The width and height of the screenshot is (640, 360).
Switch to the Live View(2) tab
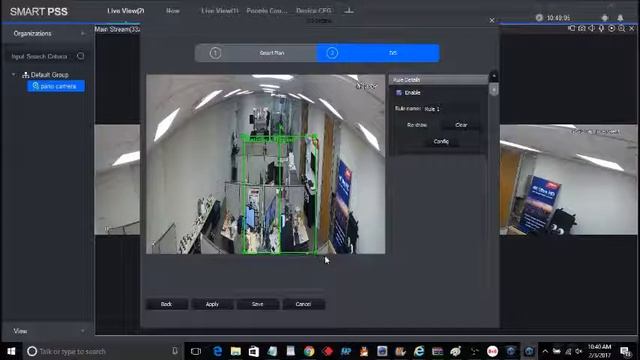point(125,11)
